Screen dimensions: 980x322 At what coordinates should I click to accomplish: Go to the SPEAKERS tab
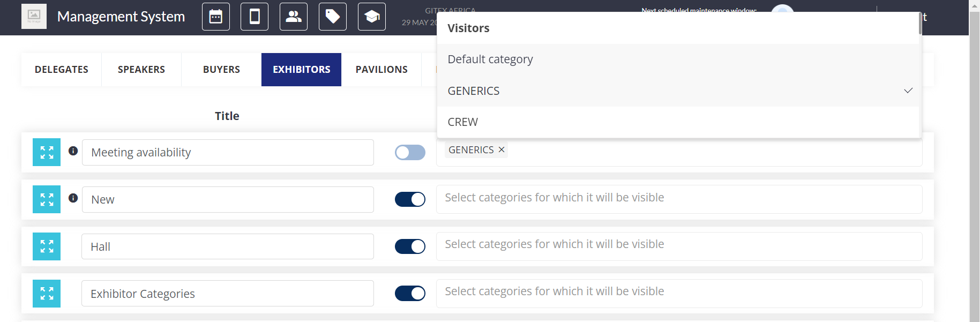point(141,70)
